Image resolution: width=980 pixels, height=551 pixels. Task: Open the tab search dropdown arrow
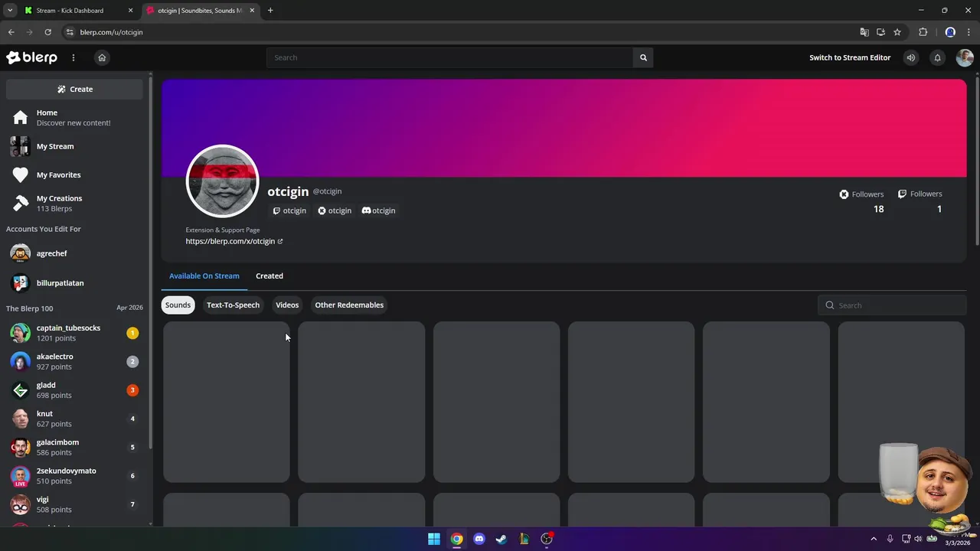click(x=10, y=11)
